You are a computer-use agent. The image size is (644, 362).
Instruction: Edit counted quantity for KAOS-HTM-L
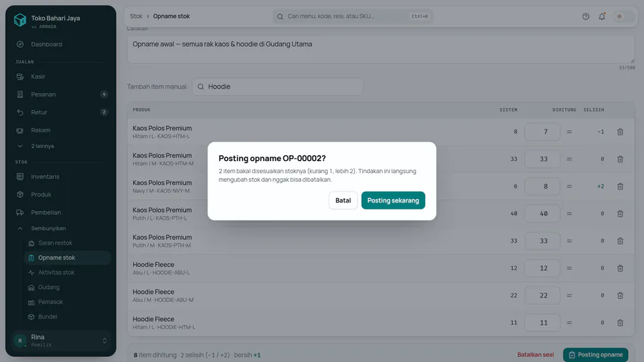[x=542, y=132]
